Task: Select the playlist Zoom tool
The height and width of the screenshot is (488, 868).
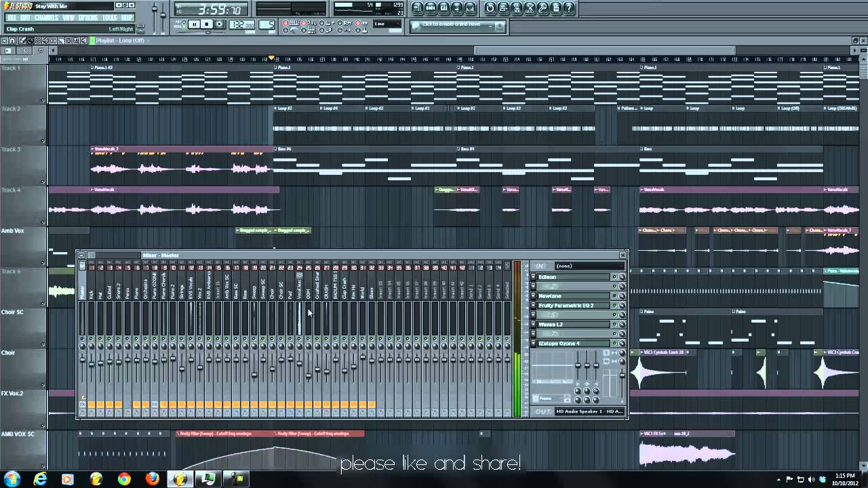Action: [x=77, y=41]
